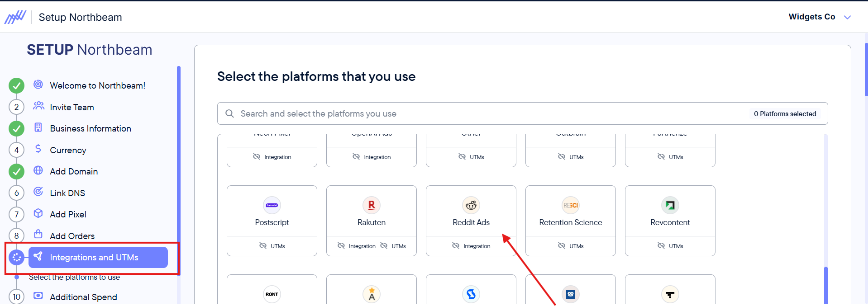Click the platform list scrollbar thumb
Viewport: 868px width, 306px height.
pos(826,285)
